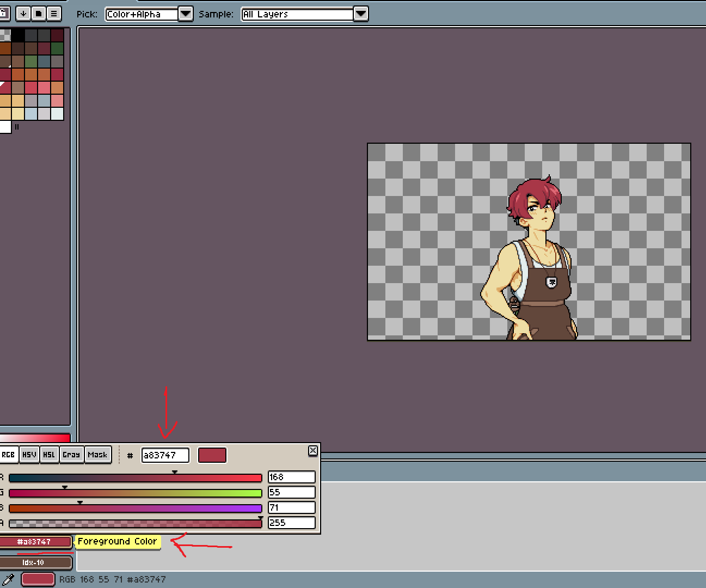
Task: Click on the green channel slider
Action: pyautogui.click(x=135, y=493)
